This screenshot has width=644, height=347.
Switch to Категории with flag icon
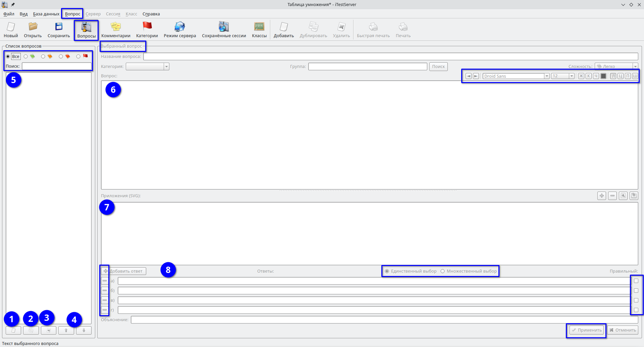pos(147,30)
